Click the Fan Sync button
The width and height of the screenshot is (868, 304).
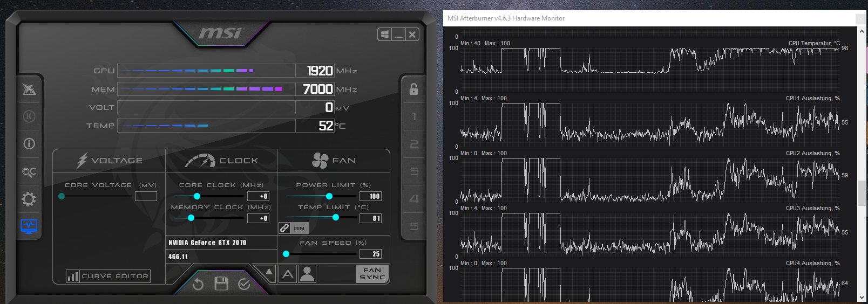[372, 274]
